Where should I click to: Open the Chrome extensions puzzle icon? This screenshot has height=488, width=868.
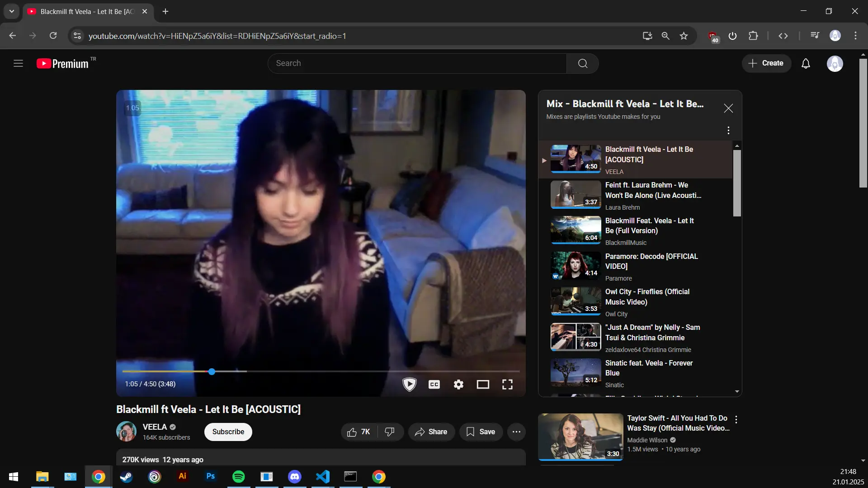pos(753,36)
